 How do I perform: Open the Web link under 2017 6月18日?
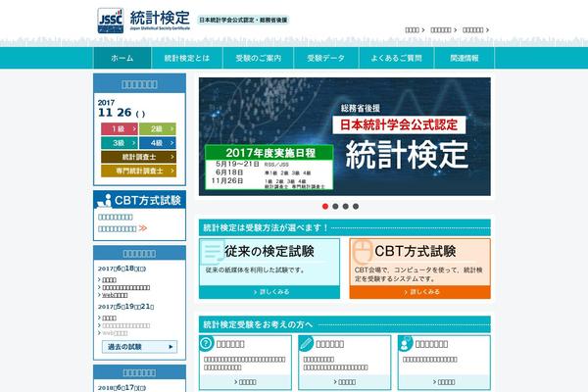pyautogui.click(x=115, y=295)
